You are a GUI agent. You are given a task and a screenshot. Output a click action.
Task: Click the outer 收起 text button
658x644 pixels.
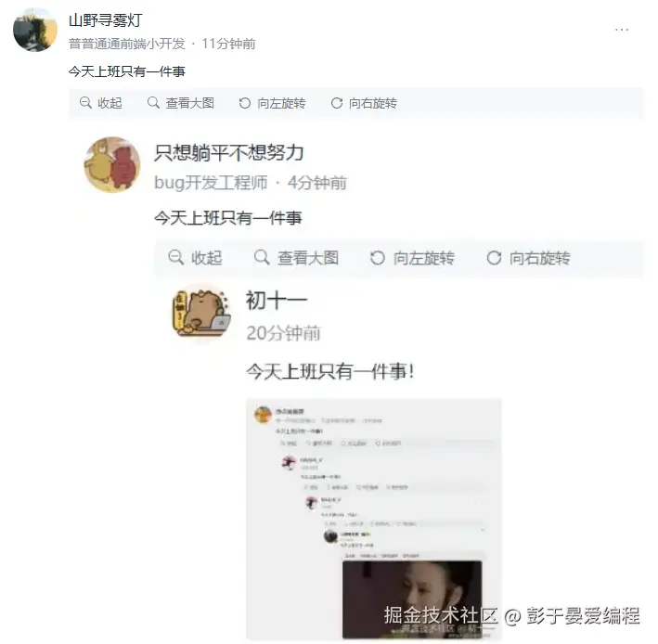pyautogui.click(x=110, y=103)
